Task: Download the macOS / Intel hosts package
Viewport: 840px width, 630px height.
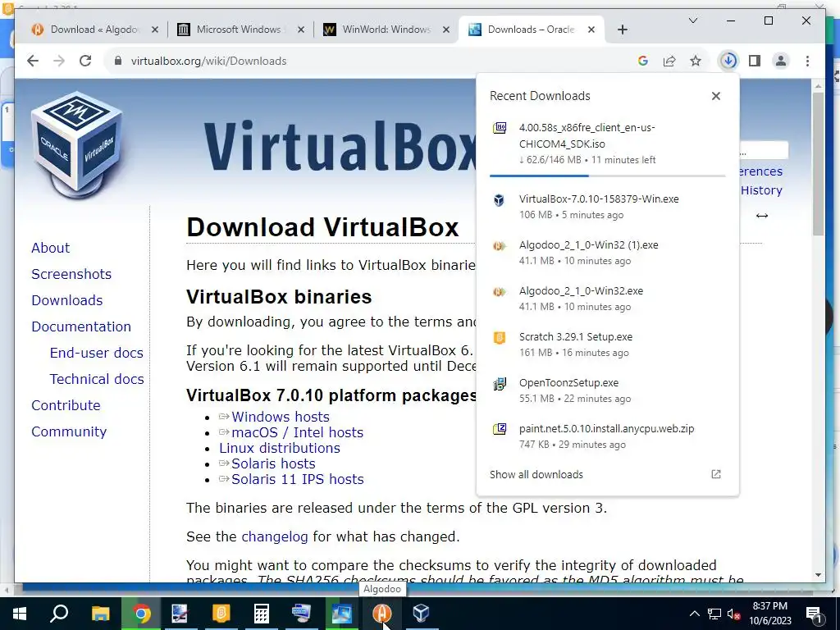Action: tap(297, 432)
